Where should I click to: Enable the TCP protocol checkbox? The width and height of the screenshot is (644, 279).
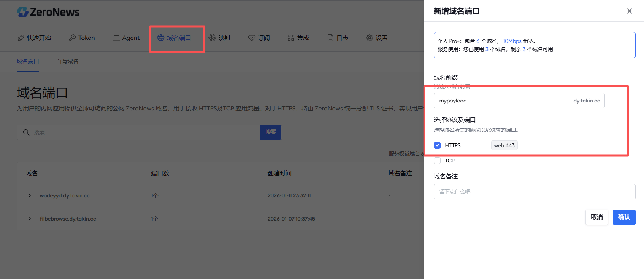pos(437,161)
